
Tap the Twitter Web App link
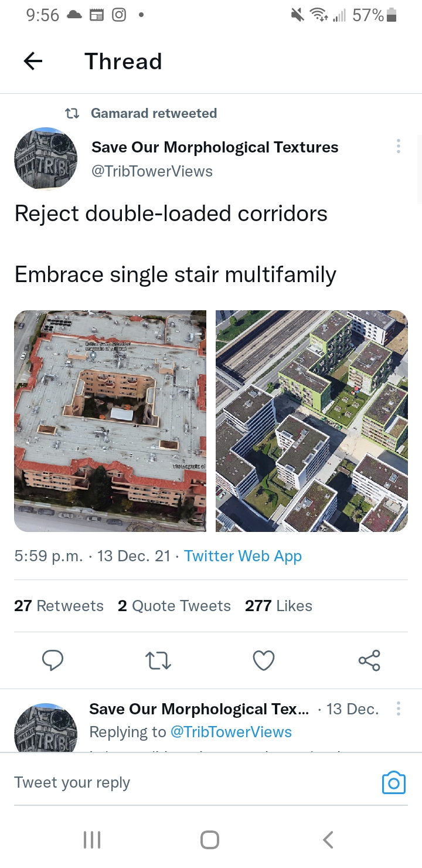(x=243, y=556)
